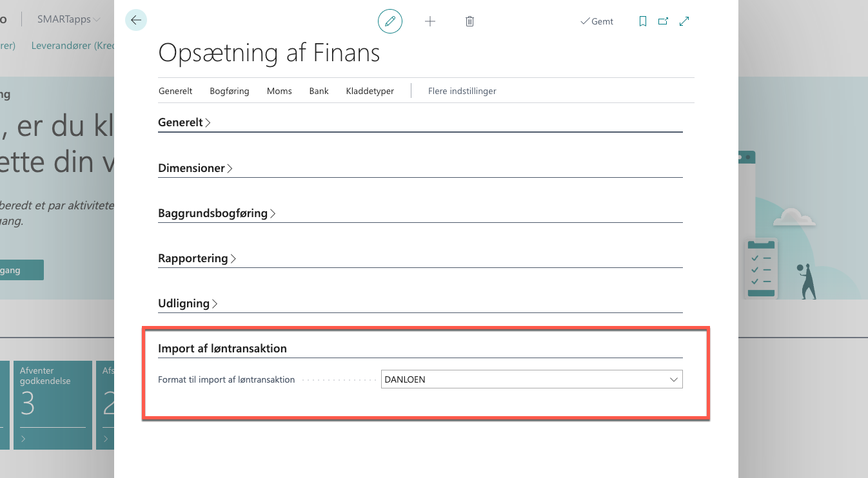The width and height of the screenshot is (868, 478).
Task: Open the Bogføring action menu
Action: (x=230, y=91)
